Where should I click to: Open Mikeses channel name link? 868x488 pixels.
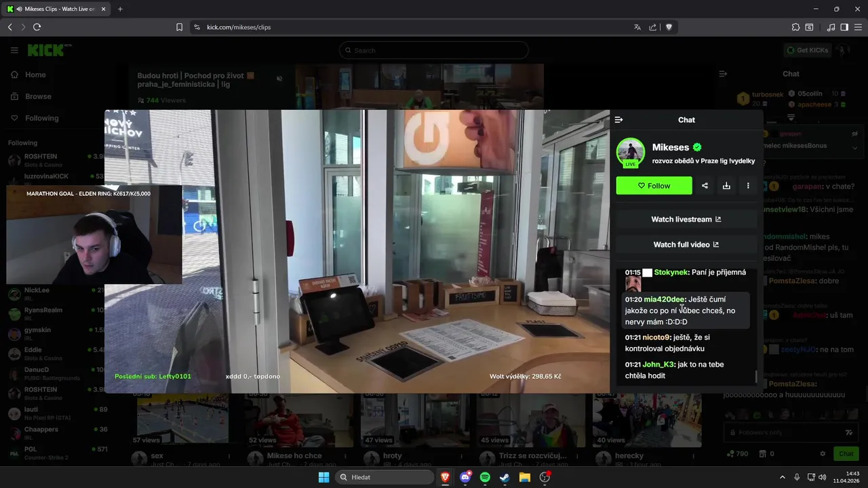[x=670, y=147]
